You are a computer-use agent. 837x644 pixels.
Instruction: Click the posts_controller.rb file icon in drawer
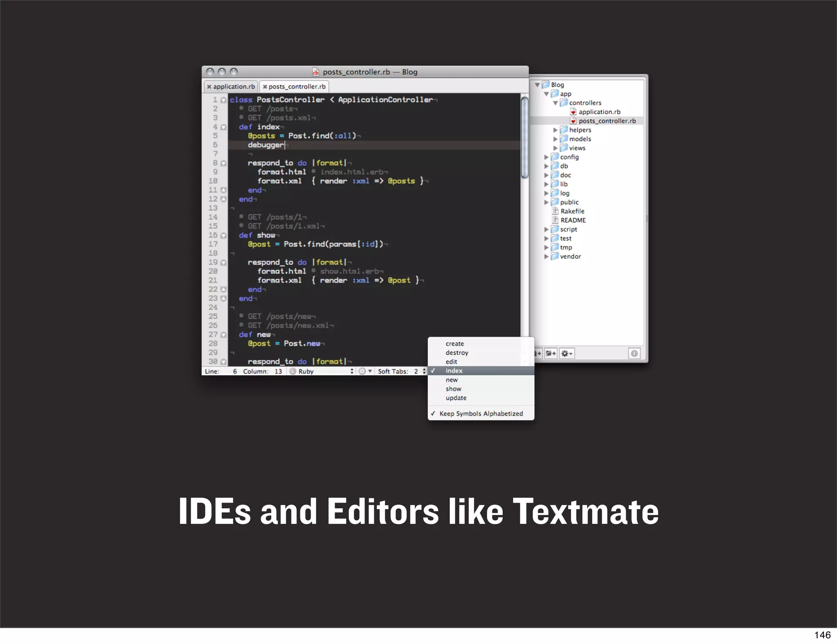click(573, 121)
